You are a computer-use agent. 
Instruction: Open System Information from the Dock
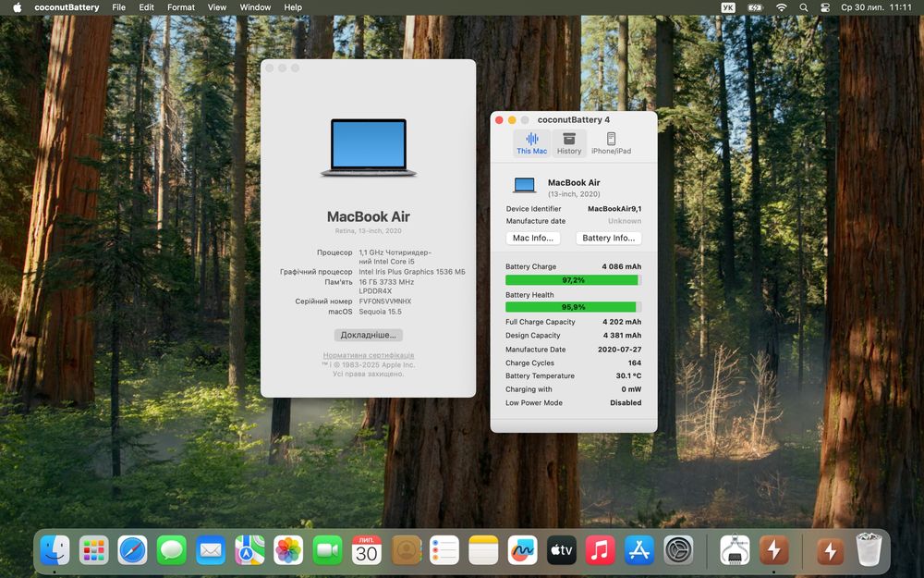tap(735, 550)
